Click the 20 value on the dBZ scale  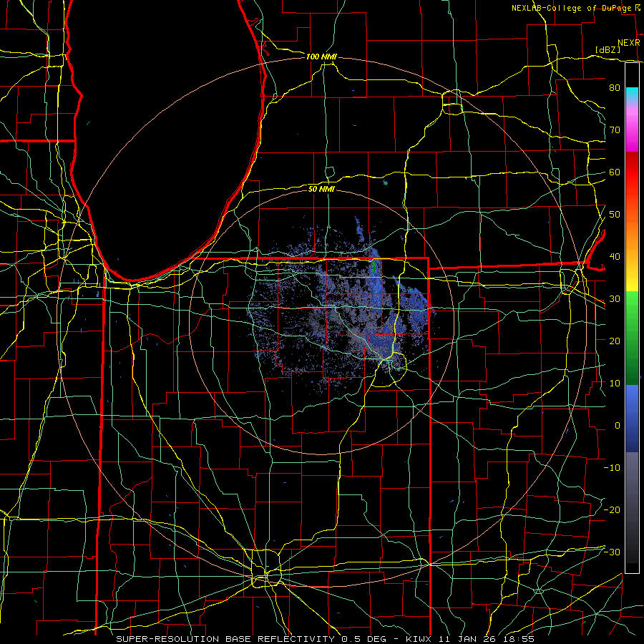(615, 341)
